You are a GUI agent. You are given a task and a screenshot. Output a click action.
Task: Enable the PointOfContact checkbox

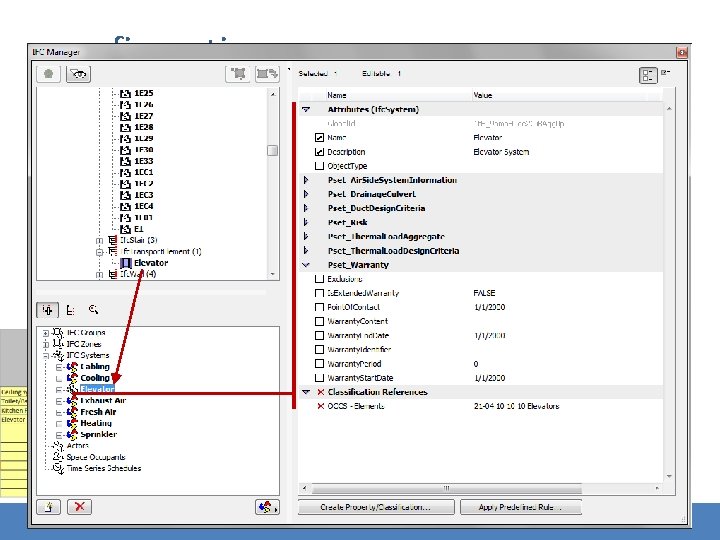[320, 307]
